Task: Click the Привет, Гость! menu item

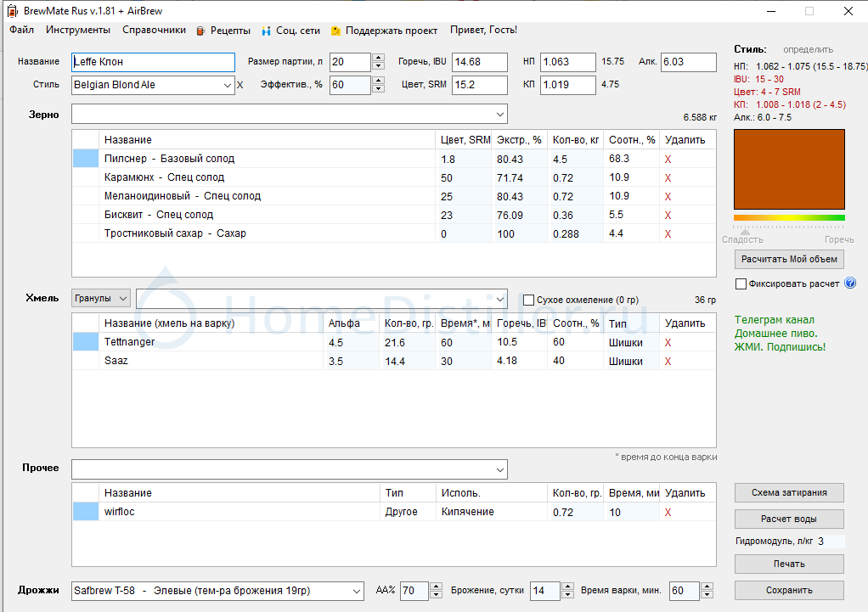Action: pyautogui.click(x=483, y=30)
